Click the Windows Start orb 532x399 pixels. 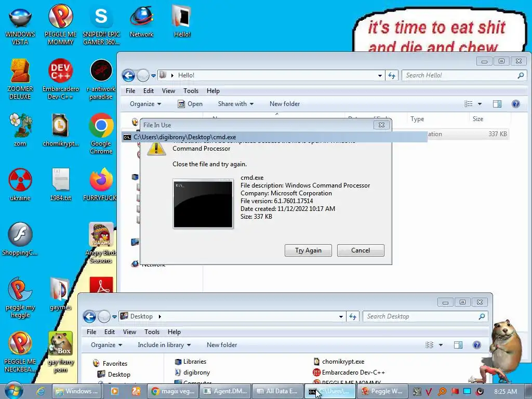click(x=14, y=391)
